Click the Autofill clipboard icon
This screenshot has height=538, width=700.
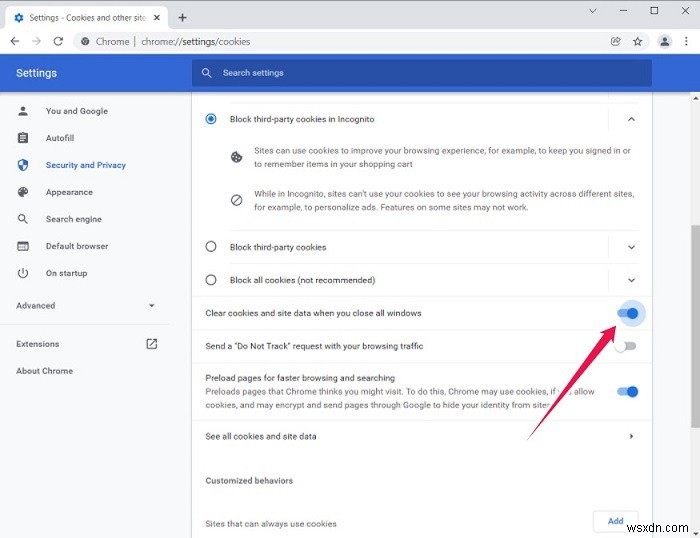[23, 138]
